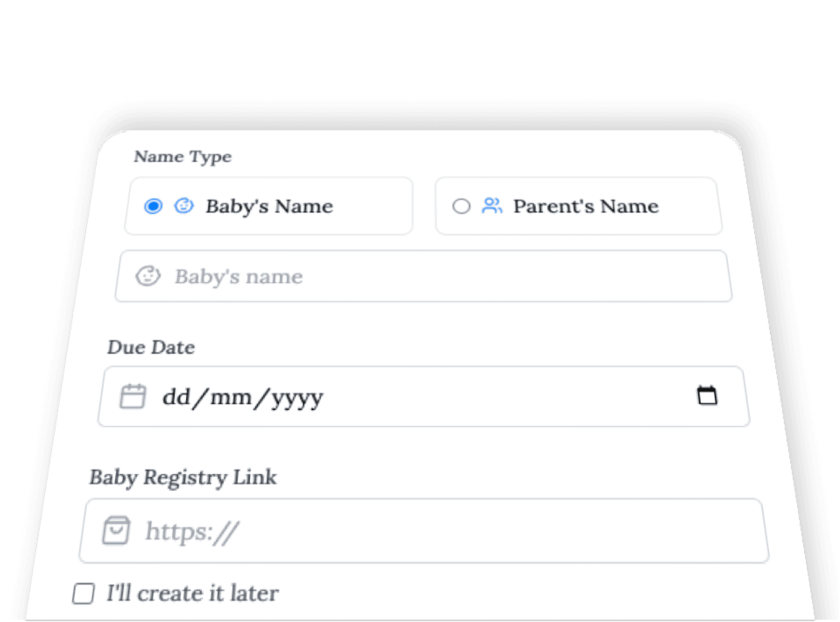Viewport: 840px width, 622px height.
Task: Click the I'll create it later text
Action: tap(192, 593)
